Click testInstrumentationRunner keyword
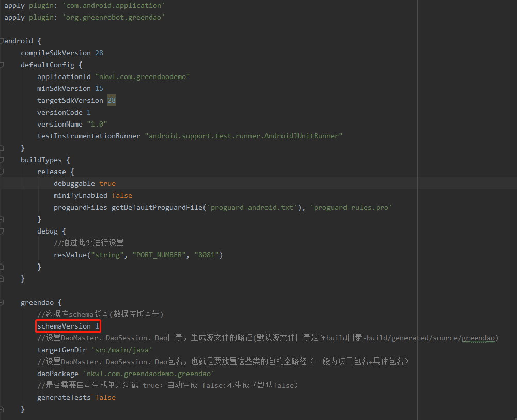 89,136
